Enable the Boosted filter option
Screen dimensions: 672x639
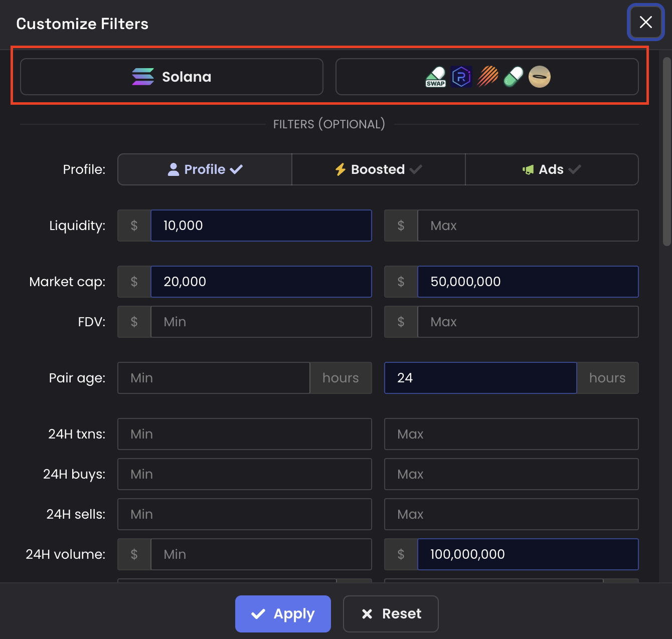tap(378, 169)
